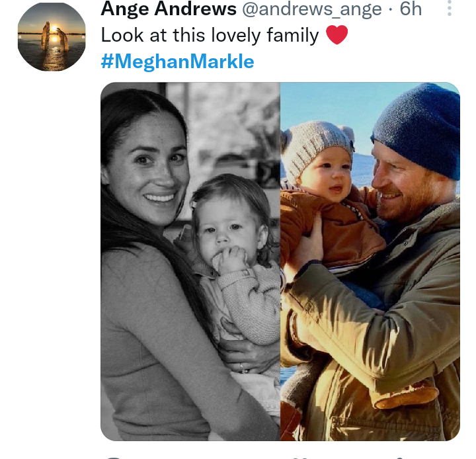
Task: Click the Ange Andrews profile avatar
Action: [51, 37]
